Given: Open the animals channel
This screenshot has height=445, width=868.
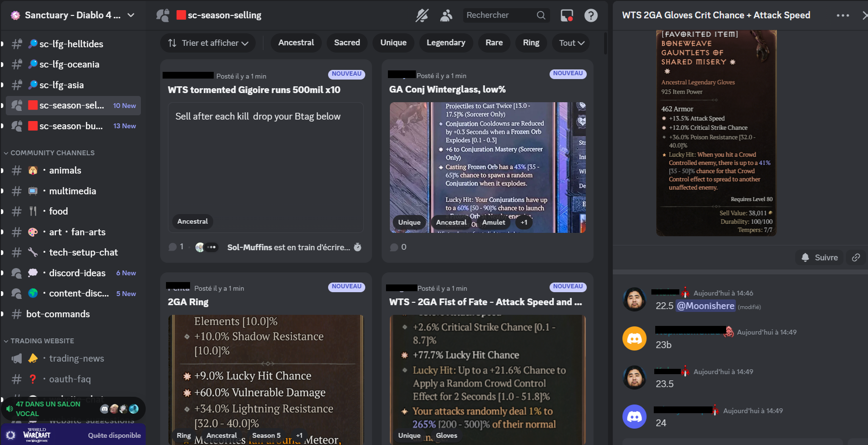Looking at the screenshot, I should click(x=73, y=170).
